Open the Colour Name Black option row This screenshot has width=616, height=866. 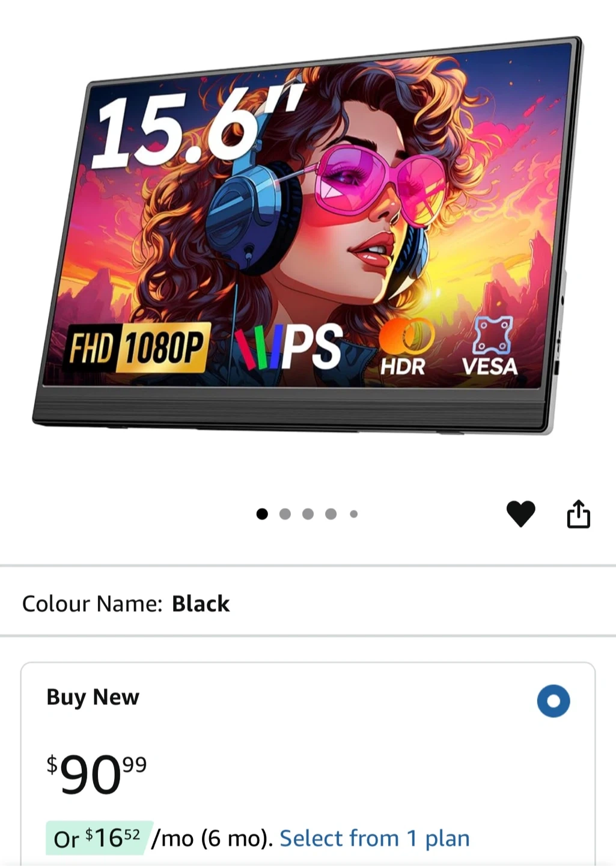(x=308, y=603)
